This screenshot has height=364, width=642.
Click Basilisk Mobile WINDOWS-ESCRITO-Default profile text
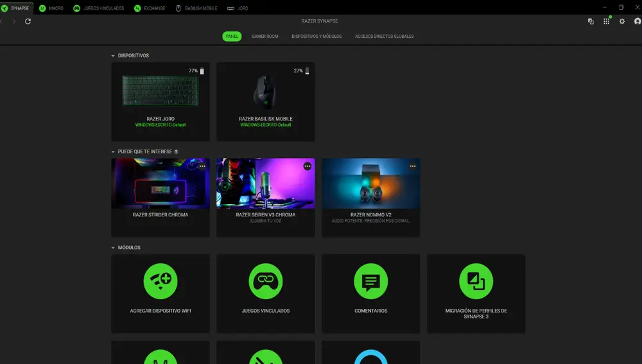tap(266, 125)
